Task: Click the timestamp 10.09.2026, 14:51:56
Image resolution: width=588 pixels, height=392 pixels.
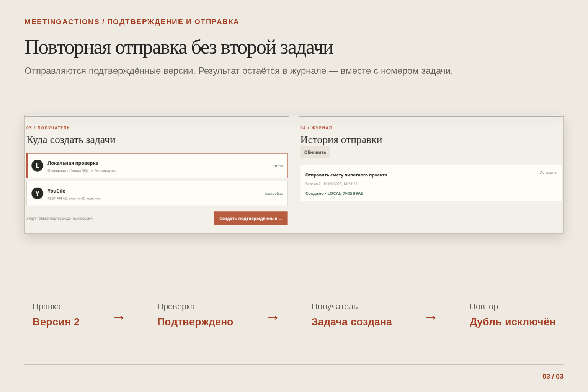Action: 340,184
